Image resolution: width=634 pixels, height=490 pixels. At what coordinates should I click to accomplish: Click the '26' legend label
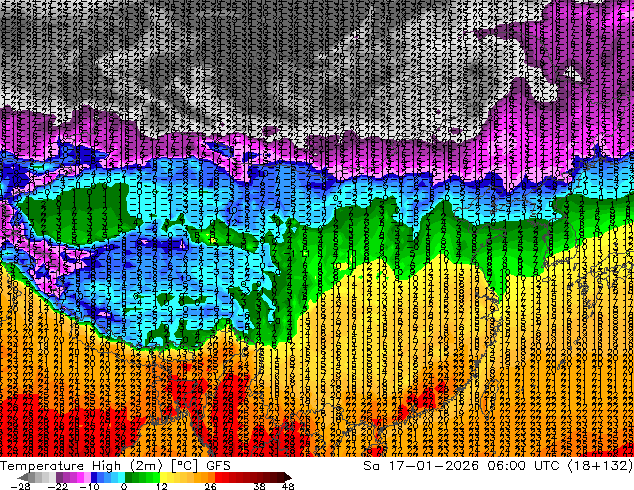(210, 486)
